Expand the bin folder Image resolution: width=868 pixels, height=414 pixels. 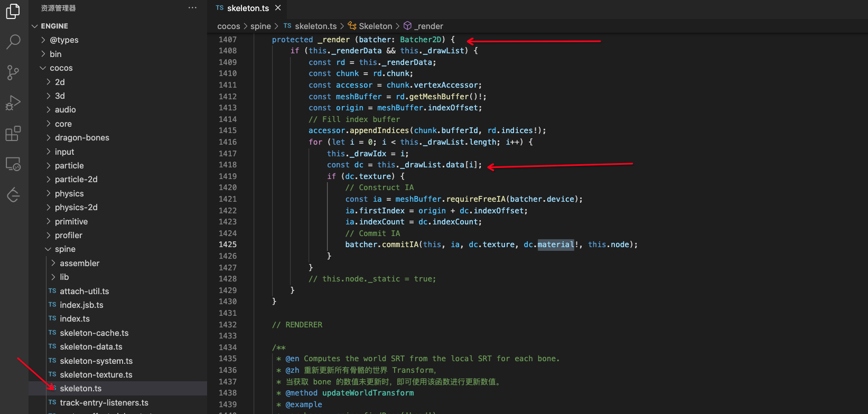(x=43, y=54)
